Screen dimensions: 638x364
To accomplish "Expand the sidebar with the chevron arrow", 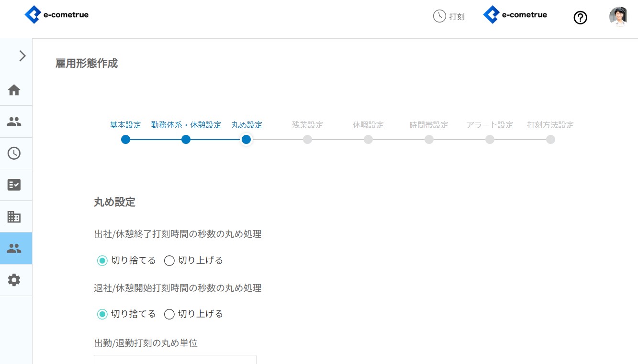I will click(22, 56).
